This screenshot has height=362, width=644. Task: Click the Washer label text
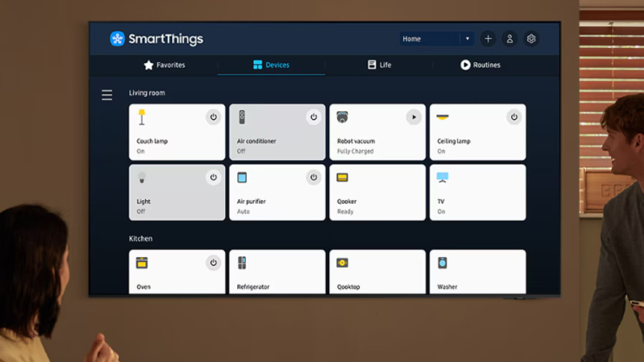coord(447,287)
